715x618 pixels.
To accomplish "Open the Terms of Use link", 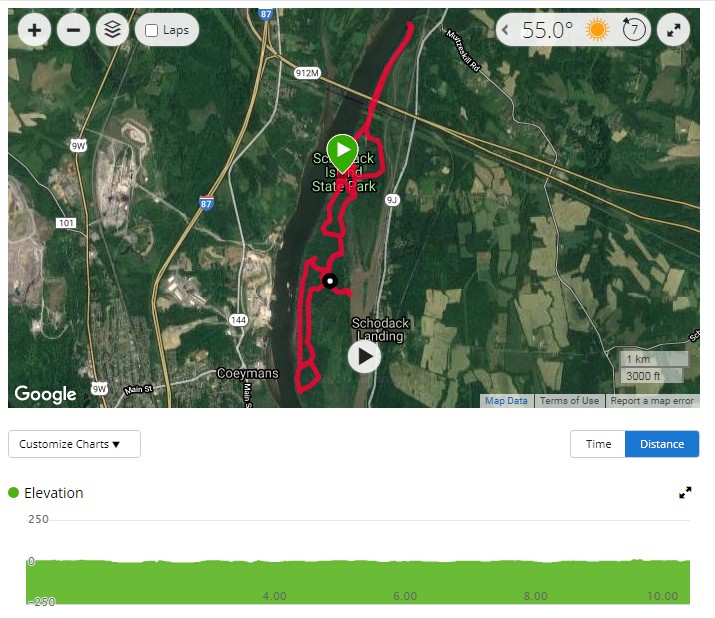I will (570, 401).
